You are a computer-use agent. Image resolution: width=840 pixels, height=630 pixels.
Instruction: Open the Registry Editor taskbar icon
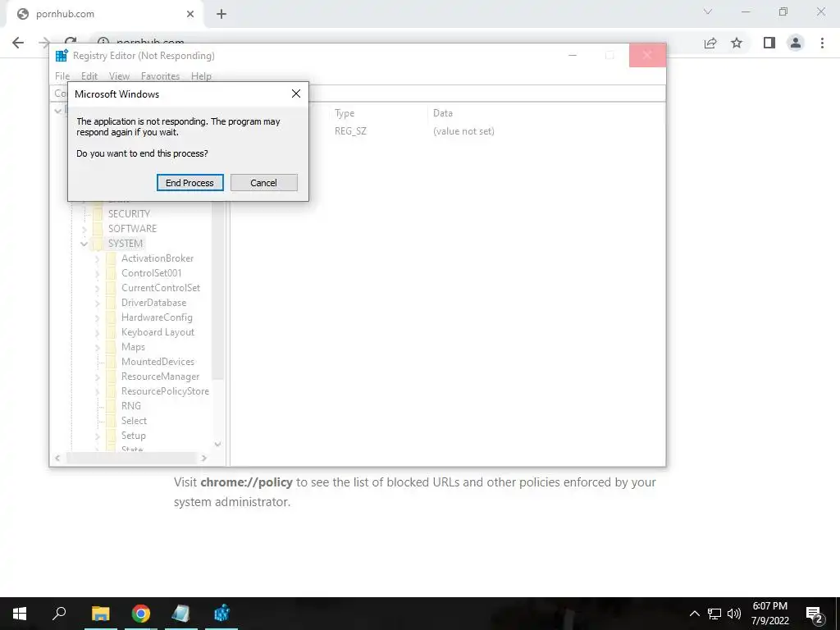(x=221, y=614)
